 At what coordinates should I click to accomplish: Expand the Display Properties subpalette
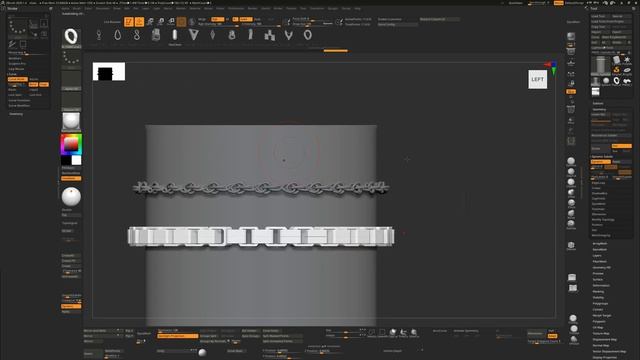(604, 357)
